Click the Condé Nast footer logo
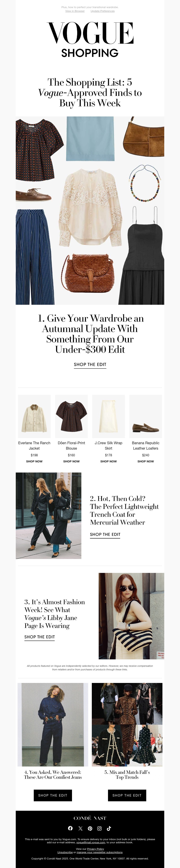 click(x=90, y=818)
